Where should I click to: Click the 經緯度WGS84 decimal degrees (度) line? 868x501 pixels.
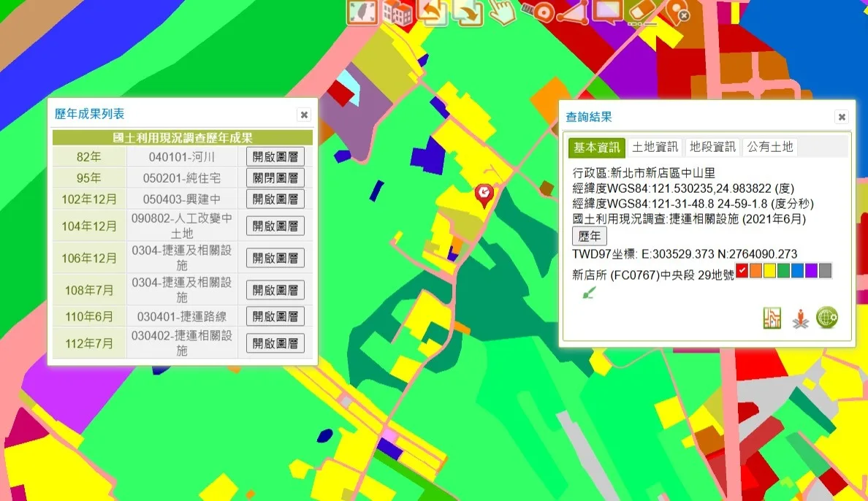(683, 188)
